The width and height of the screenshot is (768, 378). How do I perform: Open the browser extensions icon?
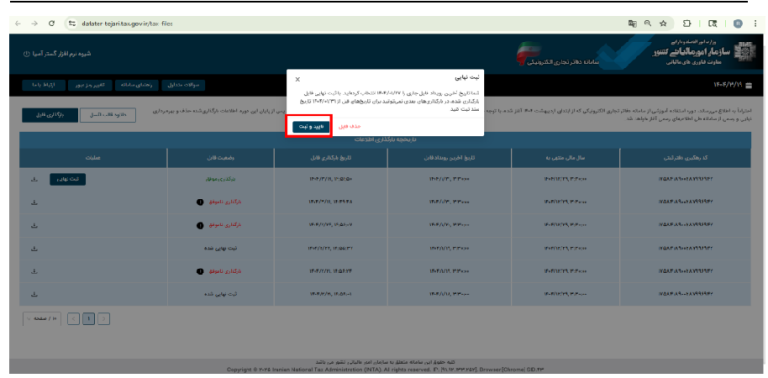pos(687,24)
